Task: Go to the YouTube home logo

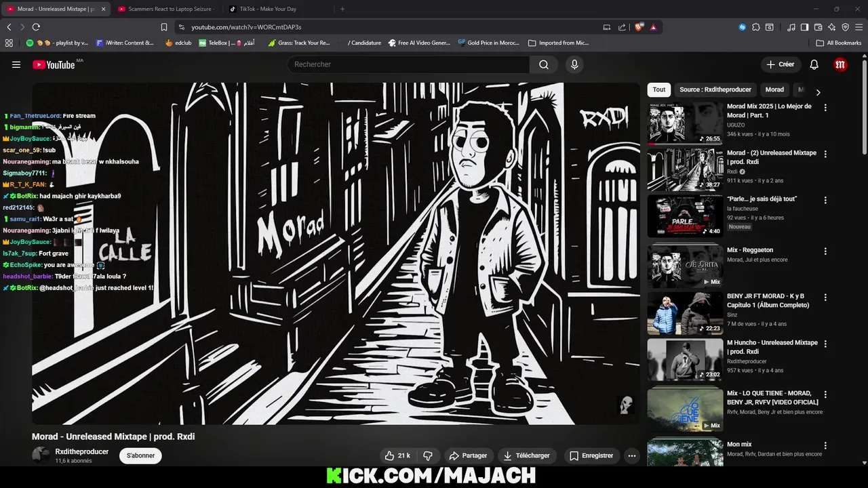Action: click(54, 64)
